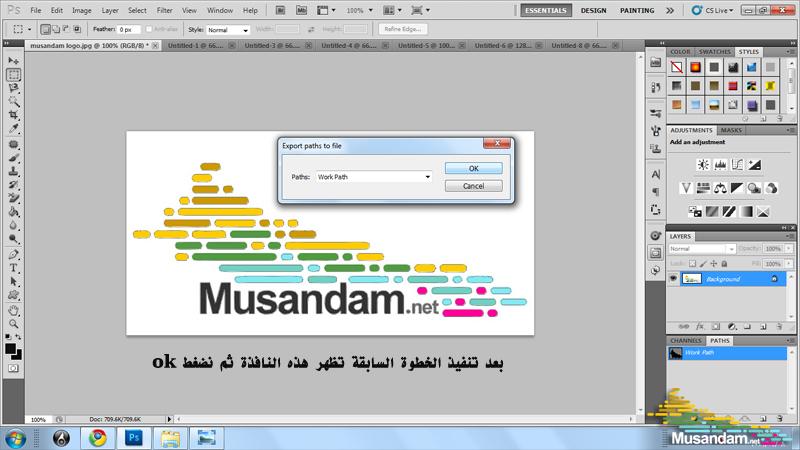Choose Subtract from selection mode
This screenshot has width=800, height=450.
[66, 29]
